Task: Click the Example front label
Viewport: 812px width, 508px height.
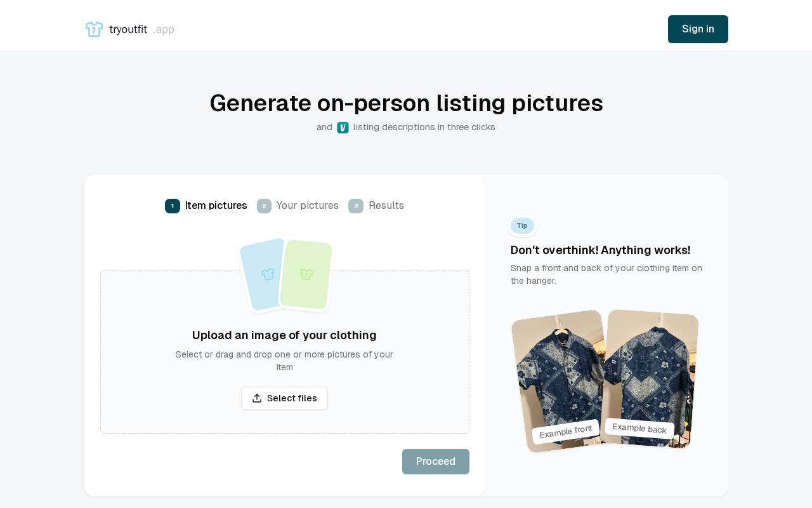Action: coord(565,431)
